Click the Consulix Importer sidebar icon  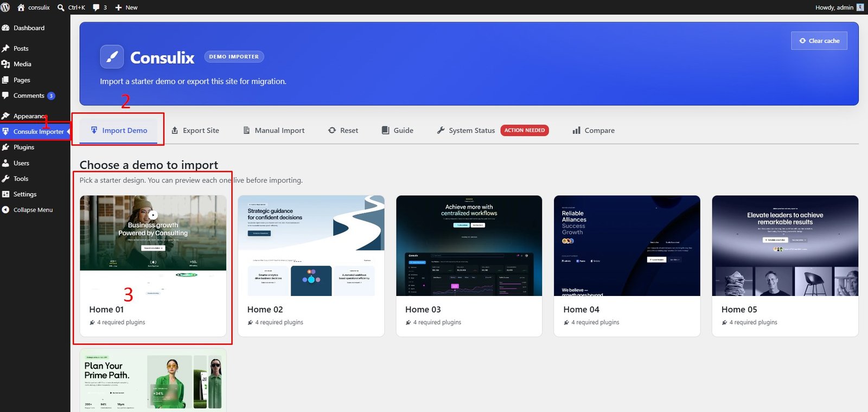point(6,131)
